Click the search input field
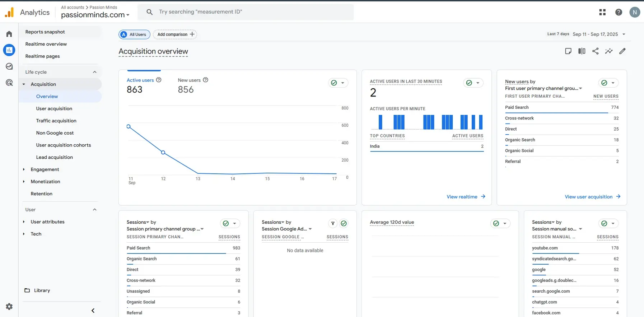This screenshot has height=317, width=644. coord(251,12)
